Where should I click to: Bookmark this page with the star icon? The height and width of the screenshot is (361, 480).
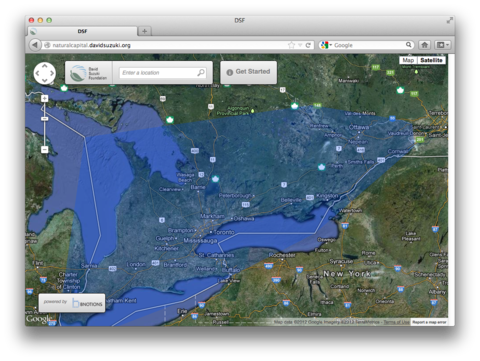tap(291, 45)
